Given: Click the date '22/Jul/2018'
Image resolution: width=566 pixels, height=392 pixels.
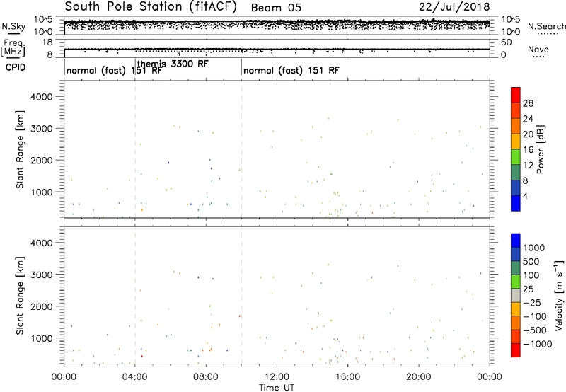Looking at the screenshot, I should pos(454,7).
